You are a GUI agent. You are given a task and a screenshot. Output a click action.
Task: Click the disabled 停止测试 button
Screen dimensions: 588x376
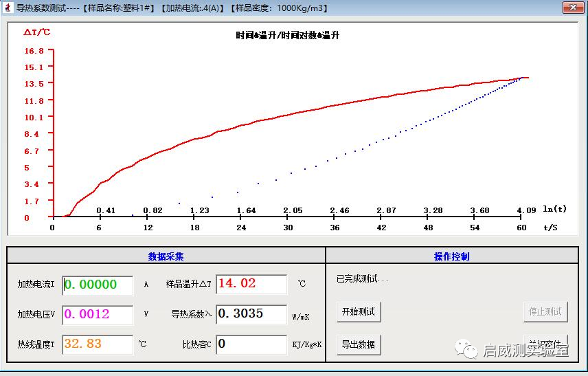pos(545,311)
